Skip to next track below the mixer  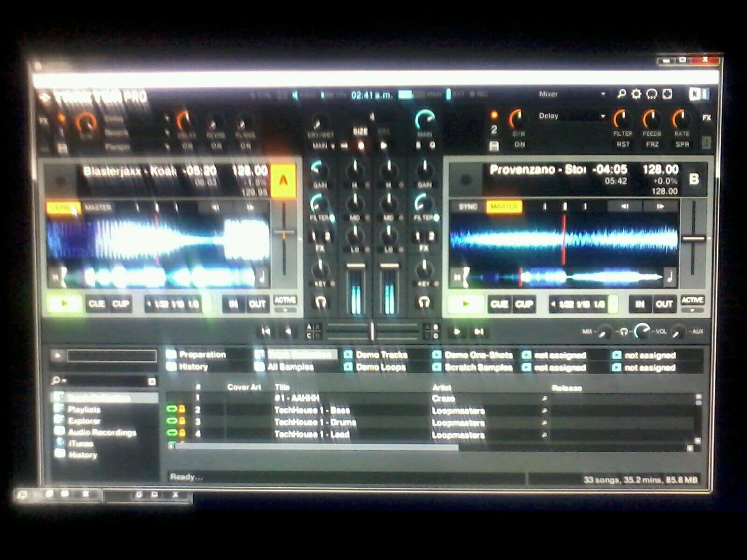pyautogui.click(x=479, y=332)
